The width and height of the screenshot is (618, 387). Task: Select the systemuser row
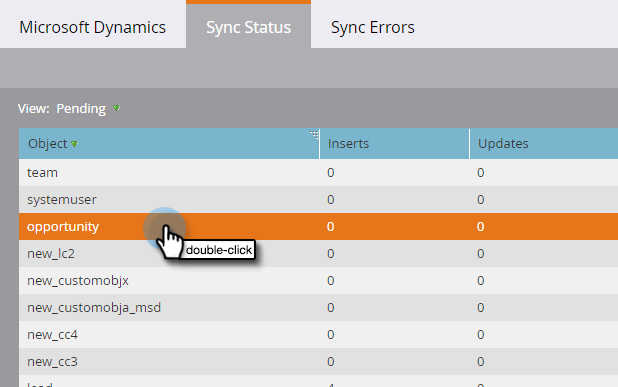coord(318,200)
